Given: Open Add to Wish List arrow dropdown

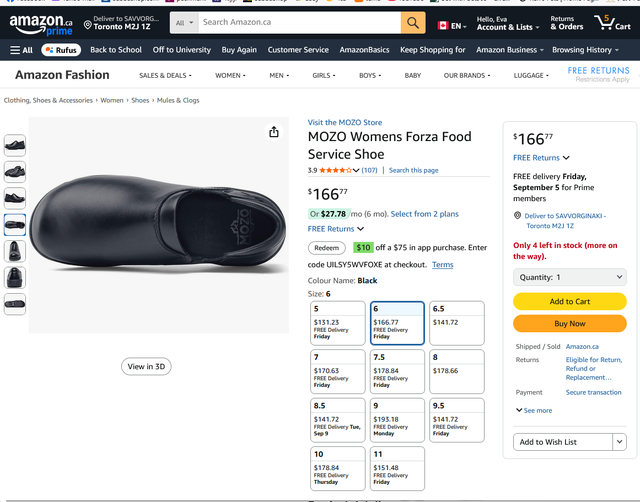Looking at the screenshot, I should coord(619,442).
